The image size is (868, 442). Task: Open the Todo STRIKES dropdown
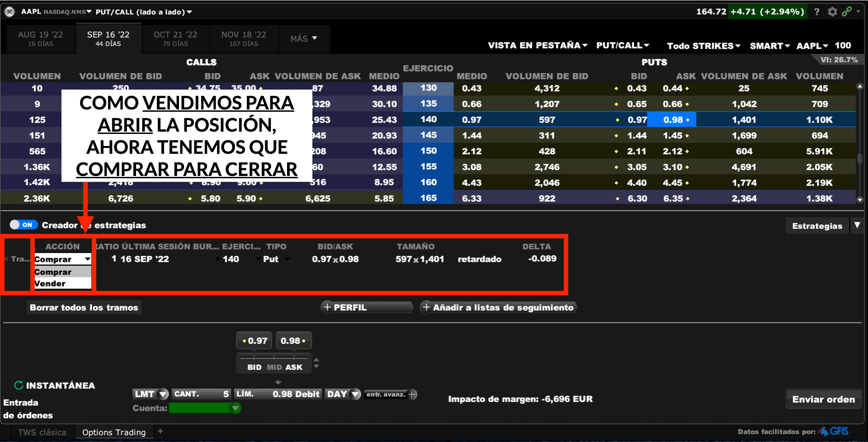[703, 46]
